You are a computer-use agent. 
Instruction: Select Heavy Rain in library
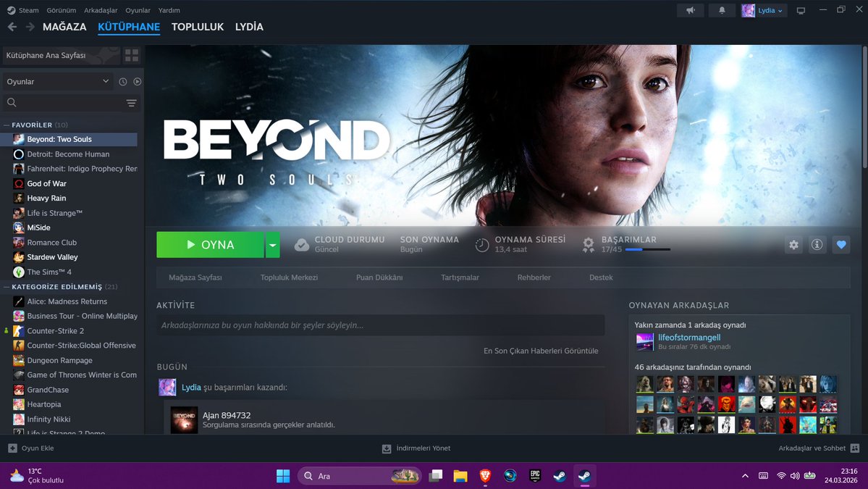coord(69,198)
